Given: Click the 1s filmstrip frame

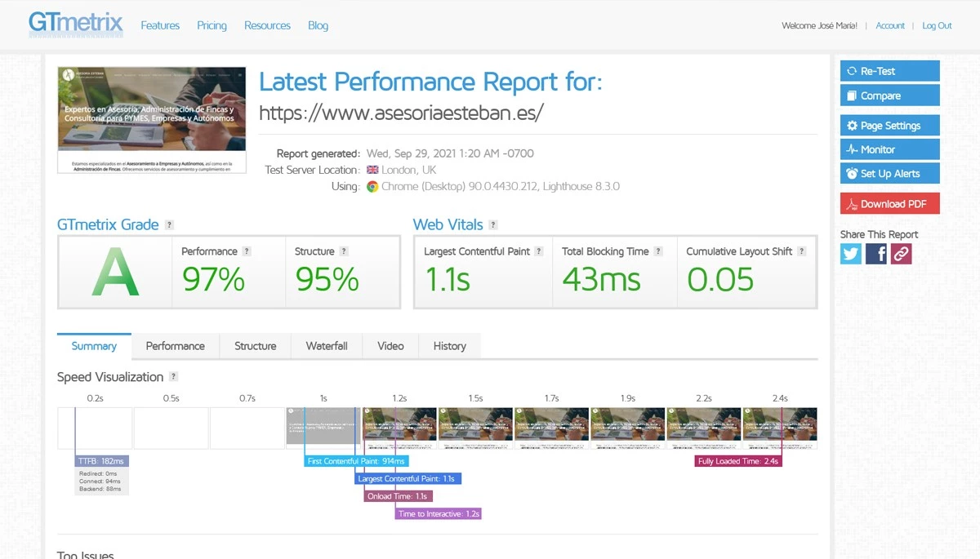Looking at the screenshot, I should pos(323,428).
